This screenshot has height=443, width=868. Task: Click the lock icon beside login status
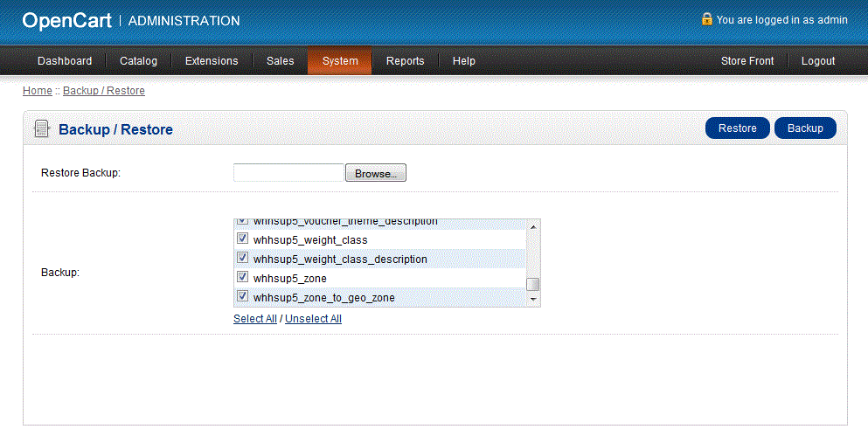tap(706, 19)
